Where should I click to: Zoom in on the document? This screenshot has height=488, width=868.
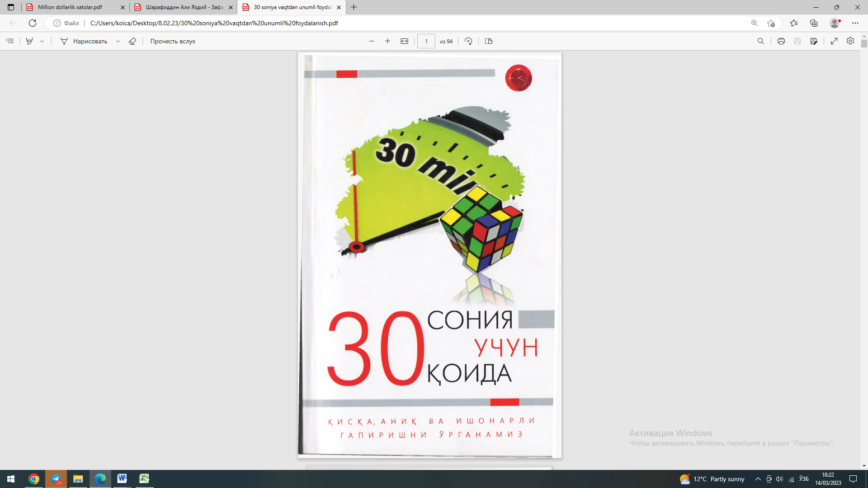tap(387, 41)
